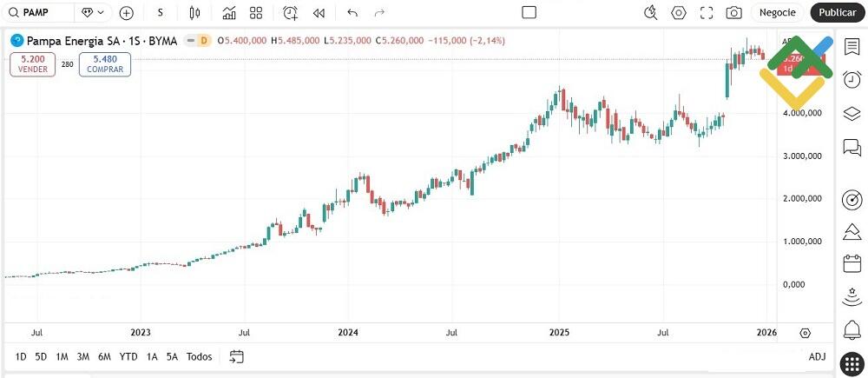The height and width of the screenshot is (378, 868).
Task: Start bar replay with rewind icon
Action: point(319,12)
